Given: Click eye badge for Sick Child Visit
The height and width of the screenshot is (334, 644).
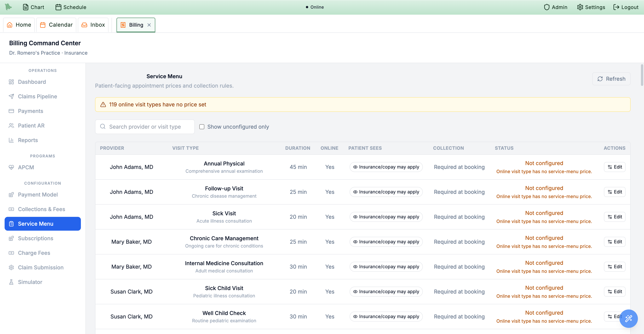Looking at the screenshot, I should tap(386, 291).
